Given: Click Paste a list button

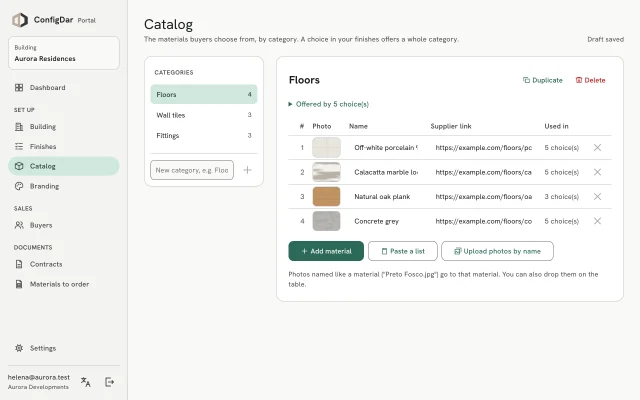Looking at the screenshot, I should coord(403,251).
